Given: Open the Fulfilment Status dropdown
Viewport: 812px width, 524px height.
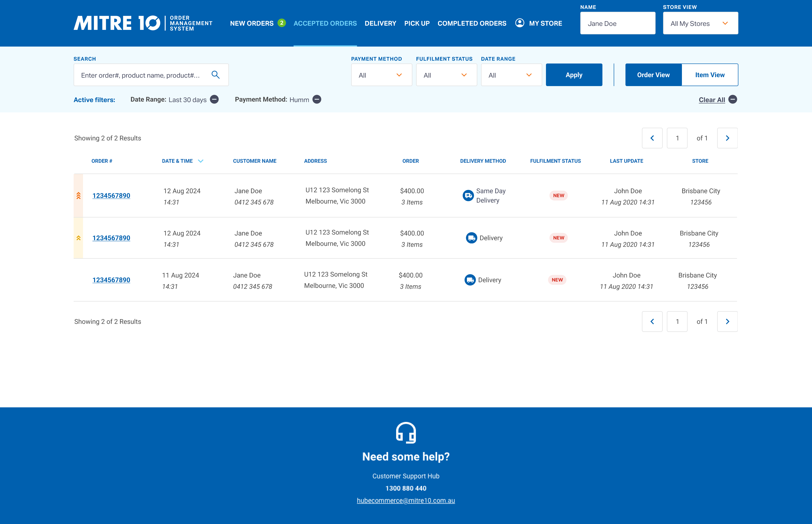Looking at the screenshot, I should (446, 75).
